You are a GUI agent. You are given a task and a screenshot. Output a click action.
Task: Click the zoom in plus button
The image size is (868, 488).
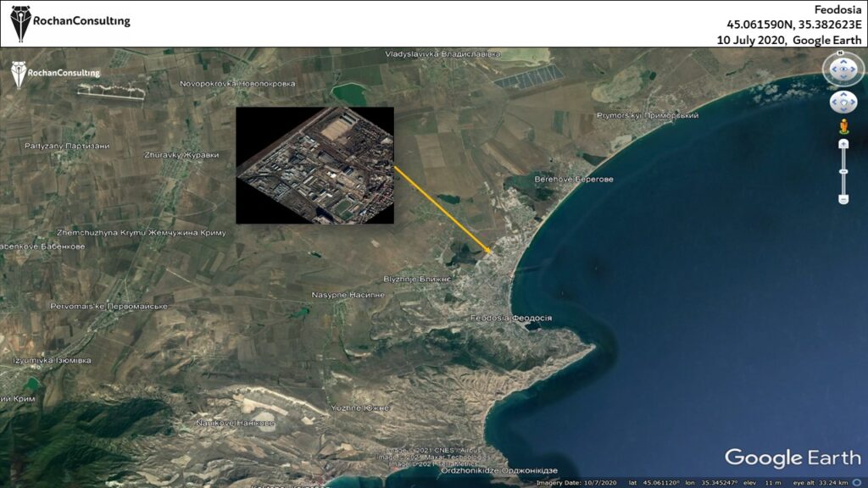843,144
